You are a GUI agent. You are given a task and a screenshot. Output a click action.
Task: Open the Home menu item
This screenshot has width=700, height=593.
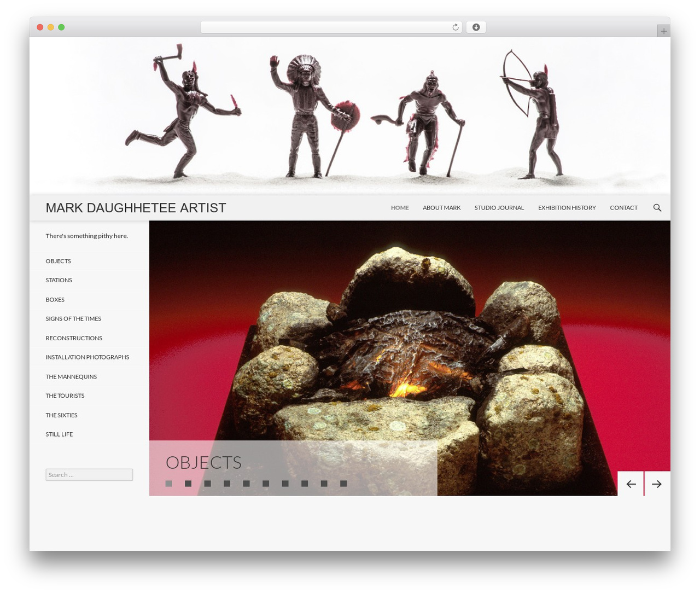(x=400, y=208)
